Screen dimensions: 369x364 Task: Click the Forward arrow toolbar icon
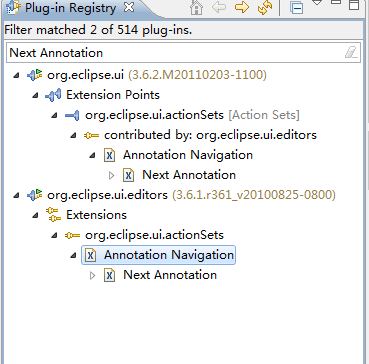(242, 7)
